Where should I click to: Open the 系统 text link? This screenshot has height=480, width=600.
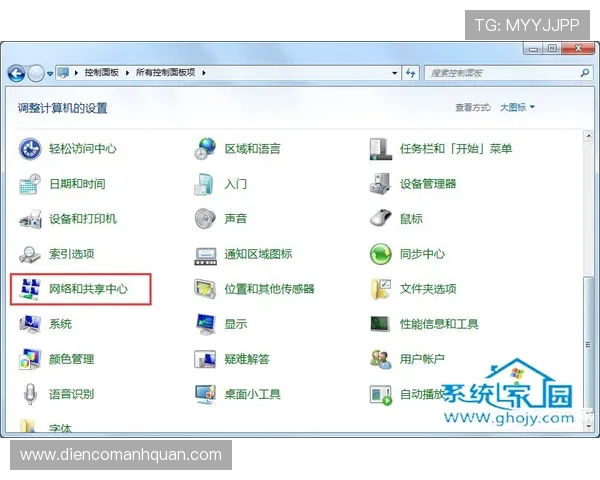point(60,324)
